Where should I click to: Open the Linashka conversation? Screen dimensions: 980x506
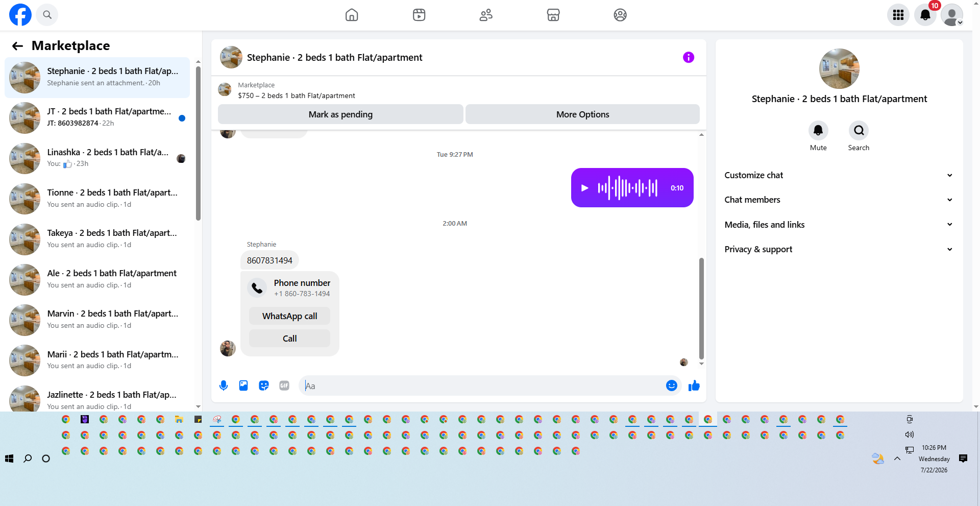(x=97, y=158)
